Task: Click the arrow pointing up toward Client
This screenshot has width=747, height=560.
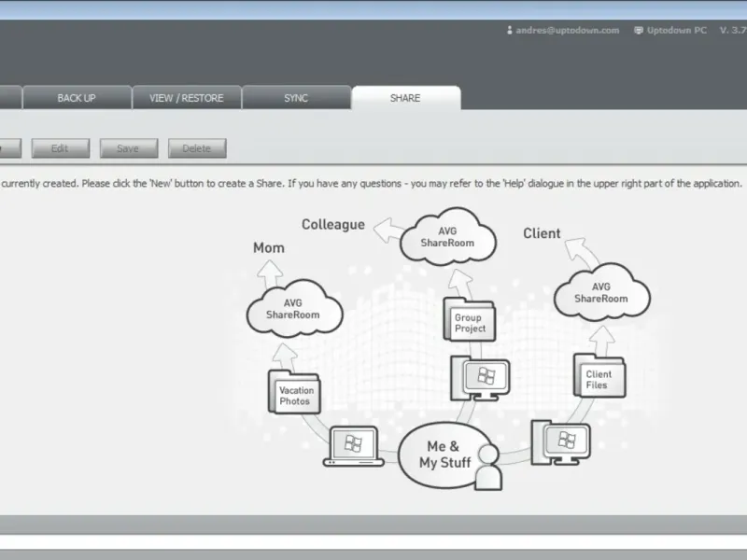Action: [582, 253]
